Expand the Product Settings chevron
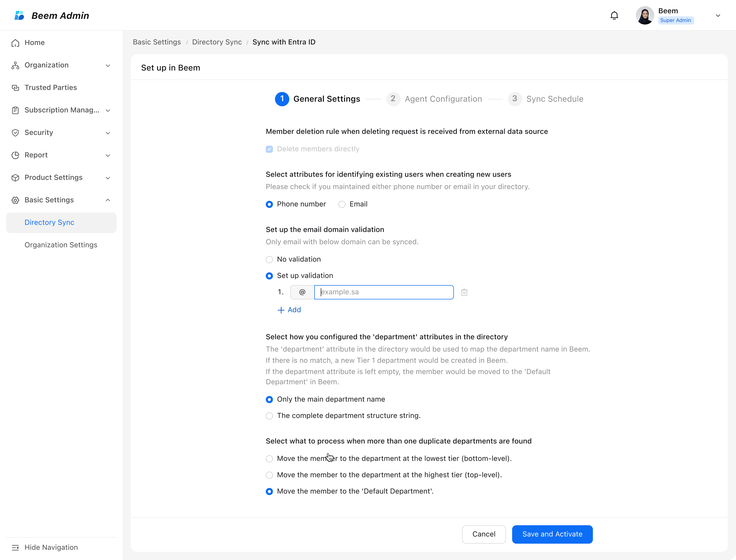The width and height of the screenshot is (736, 560). point(108,178)
